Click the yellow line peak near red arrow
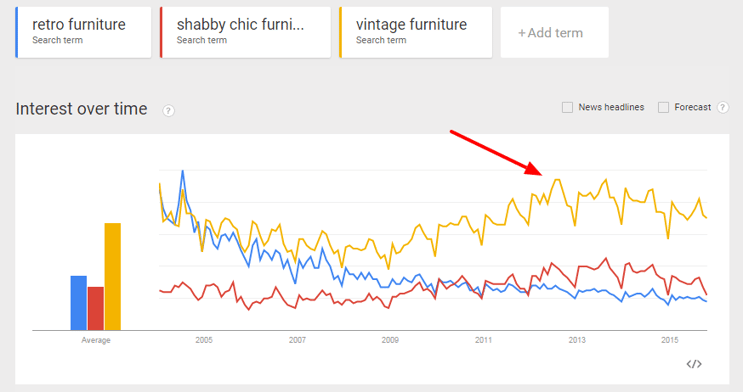743x392 pixels. [557, 180]
